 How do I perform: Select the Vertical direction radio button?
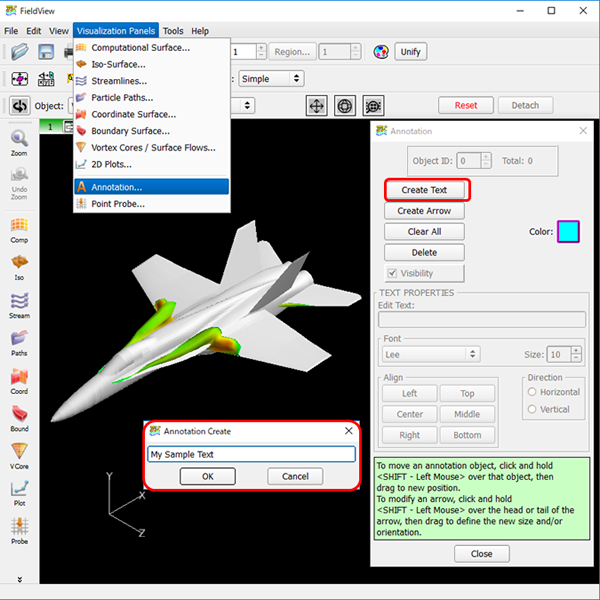533,409
